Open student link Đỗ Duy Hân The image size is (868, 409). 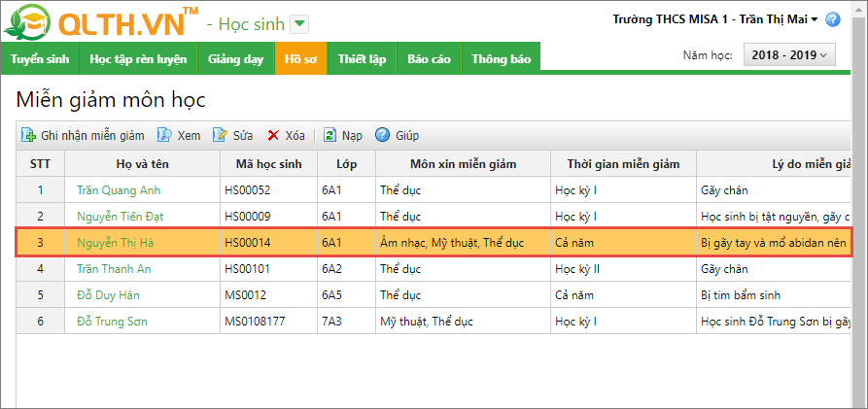[x=108, y=295]
